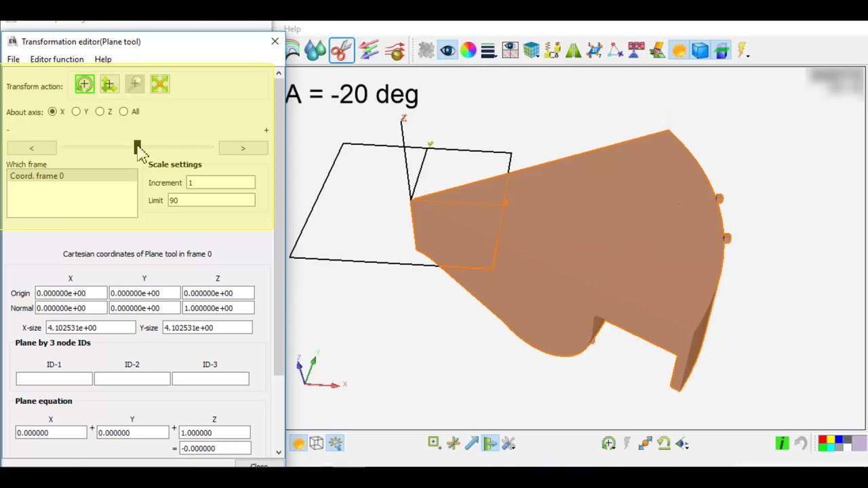Open the green zoom-plus dropdown icon
Image resolution: width=868 pixels, height=488 pixels.
pos(608,443)
